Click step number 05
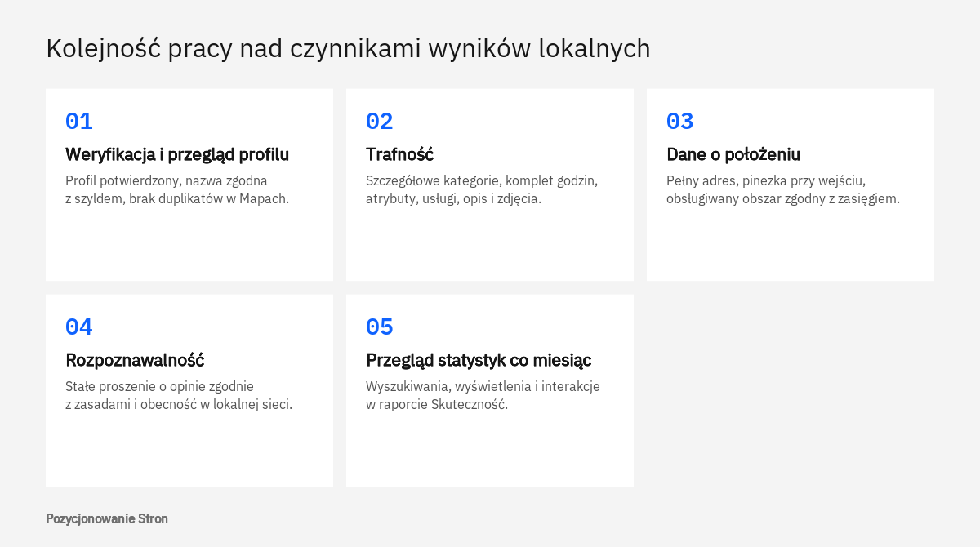Screen dimensions: 980x547 pyautogui.click(x=380, y=327)
